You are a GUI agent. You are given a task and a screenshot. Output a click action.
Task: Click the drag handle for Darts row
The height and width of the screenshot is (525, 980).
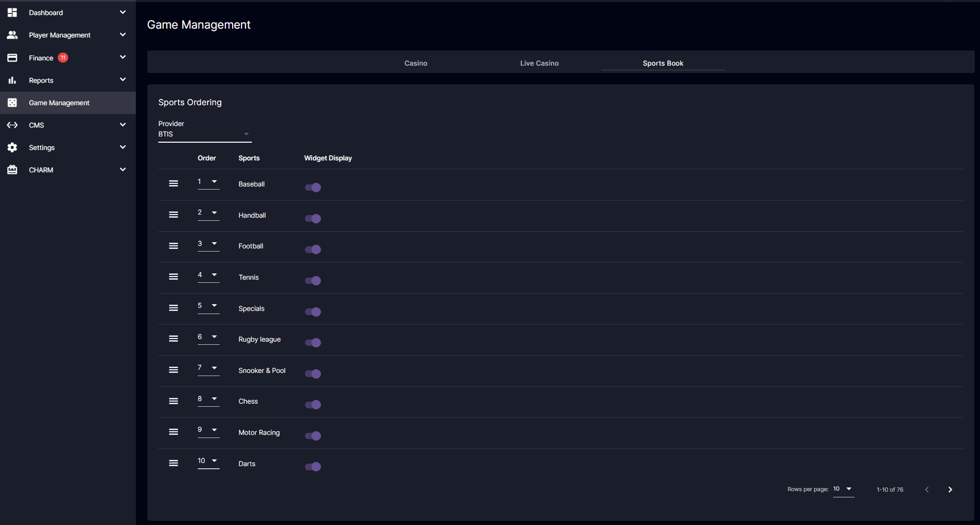pyautogui.click(x=174, y=463)
